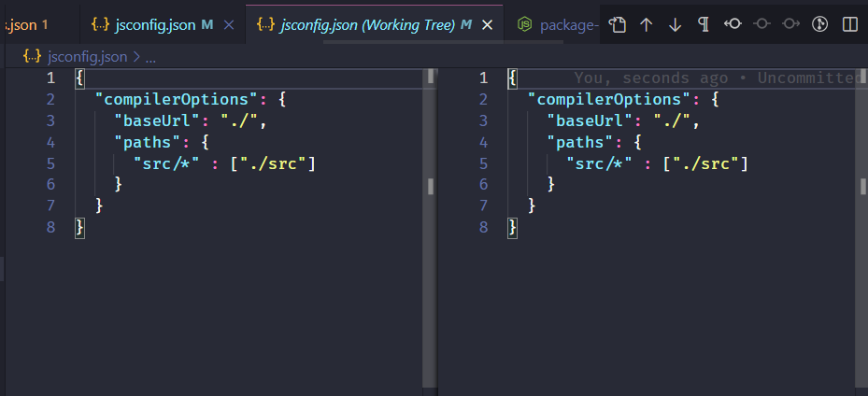The image size is (868, 396).
Task: Click the Open Changes with Previous Revision icon
Action: (733, 23)
